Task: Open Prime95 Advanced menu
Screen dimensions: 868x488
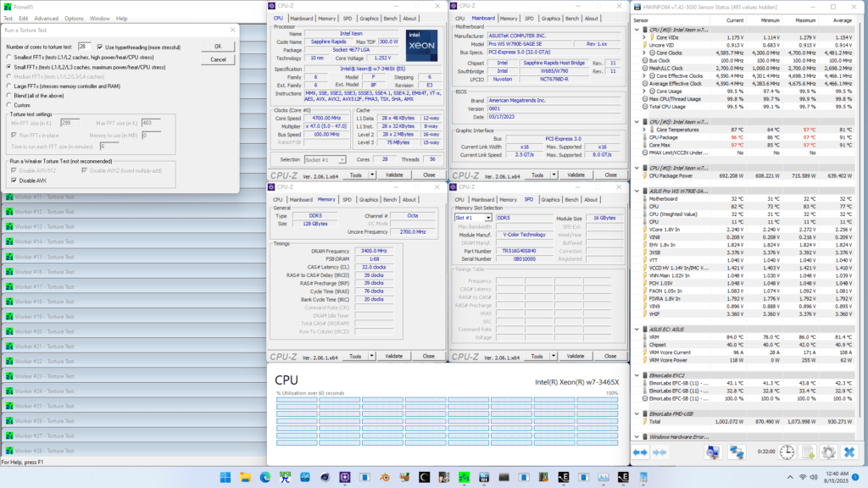Action: point(46,19)
